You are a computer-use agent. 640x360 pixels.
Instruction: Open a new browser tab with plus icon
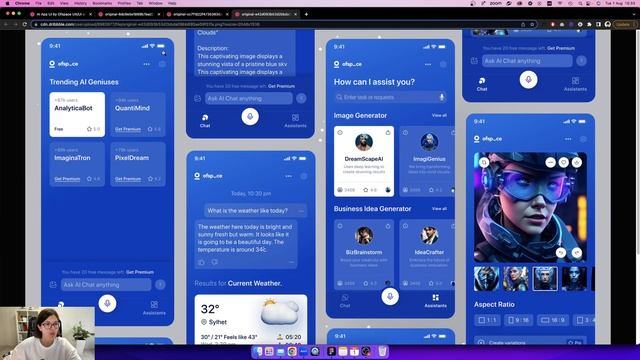tap(306, 14)
